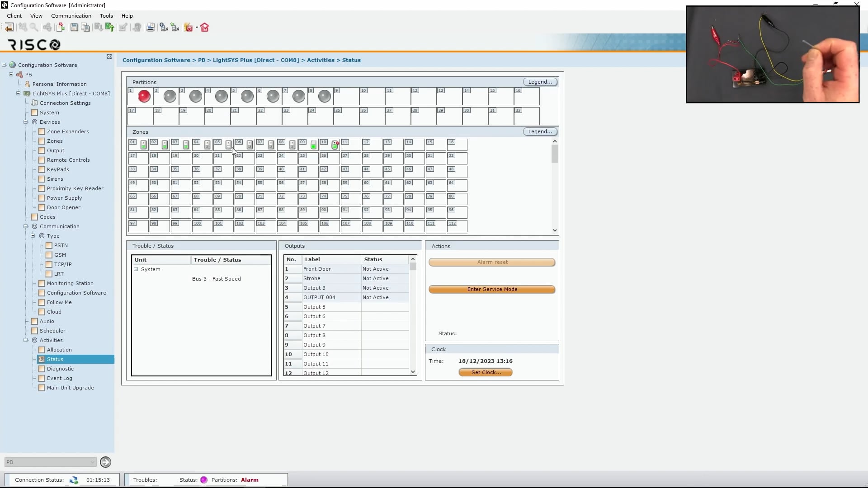Click Set Clock in the Clock panel
Screen dimensions: 868x488
point(485,372)
